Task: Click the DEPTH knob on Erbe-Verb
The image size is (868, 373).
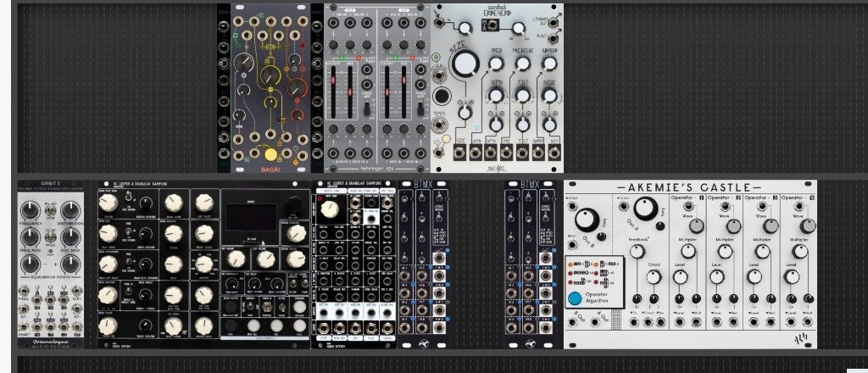Action: pyautogui.click(x=496, y=96)
